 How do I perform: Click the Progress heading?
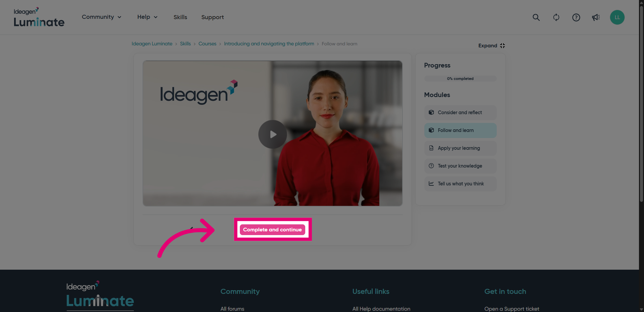click(437, 65)
